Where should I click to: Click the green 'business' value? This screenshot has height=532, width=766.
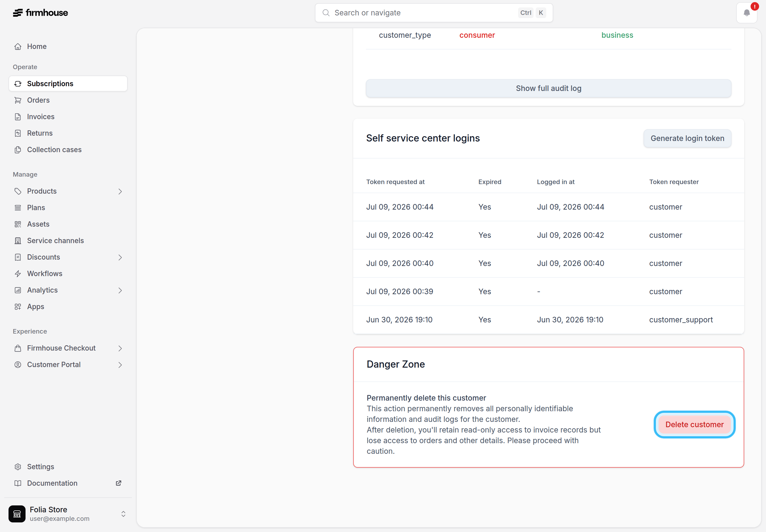617,35
